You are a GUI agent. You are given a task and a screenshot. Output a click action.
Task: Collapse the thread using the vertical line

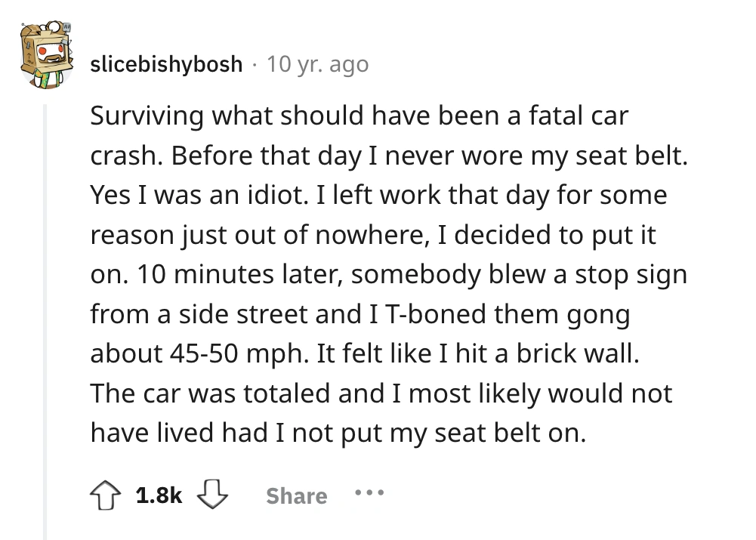click(45, 317)
